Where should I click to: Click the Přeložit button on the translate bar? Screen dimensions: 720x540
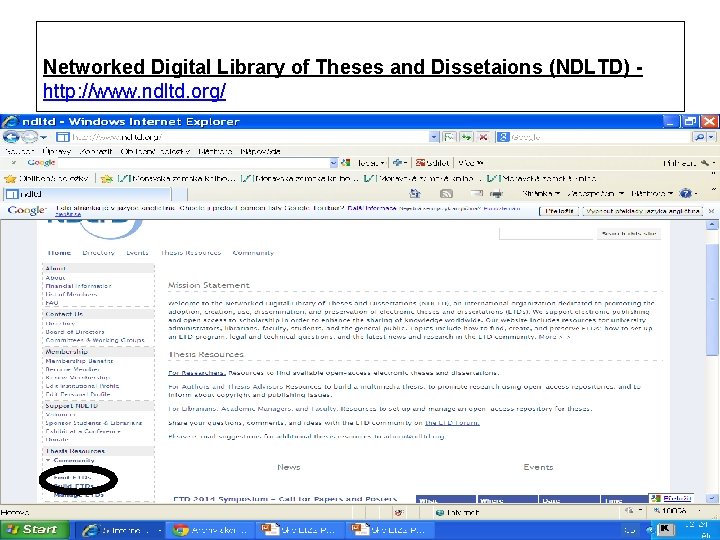pos(559,211)
